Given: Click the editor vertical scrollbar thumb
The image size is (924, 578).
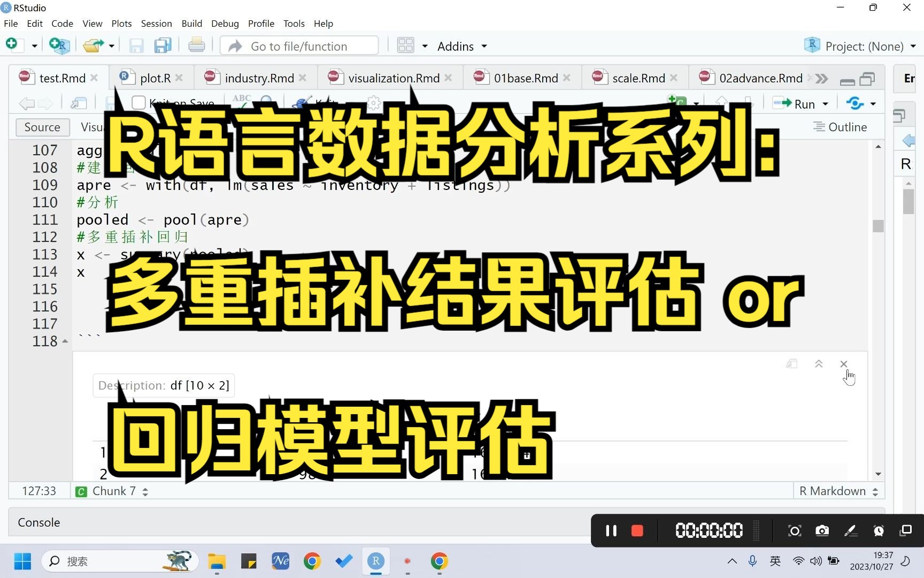Looking at the screenshot, I should pos(878,226).
